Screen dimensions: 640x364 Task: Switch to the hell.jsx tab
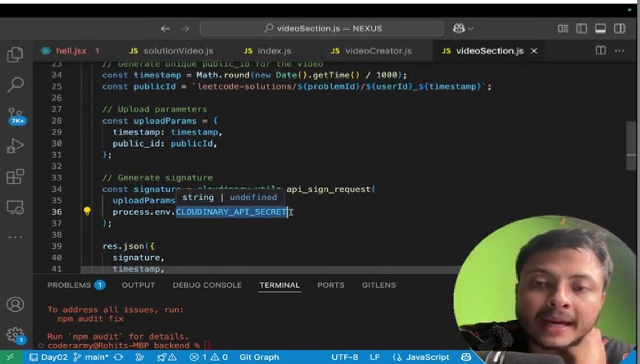(x=71, y=51)
